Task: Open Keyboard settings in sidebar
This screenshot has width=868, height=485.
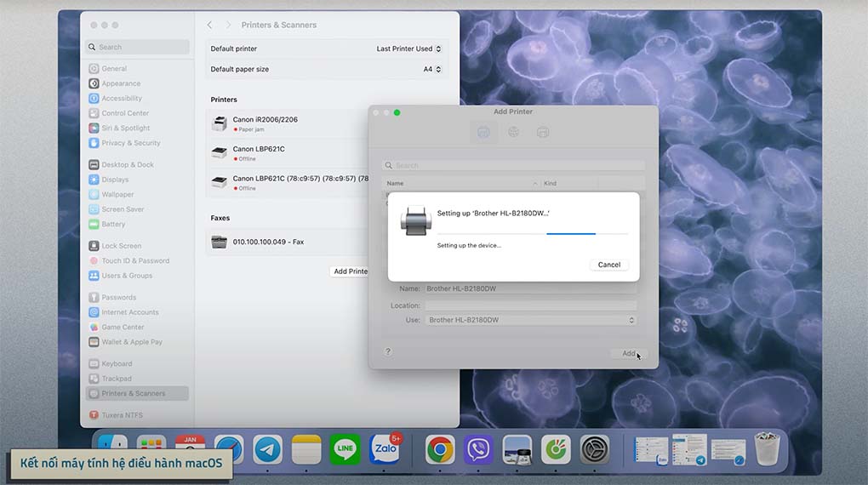Action: tap(117, 363)
